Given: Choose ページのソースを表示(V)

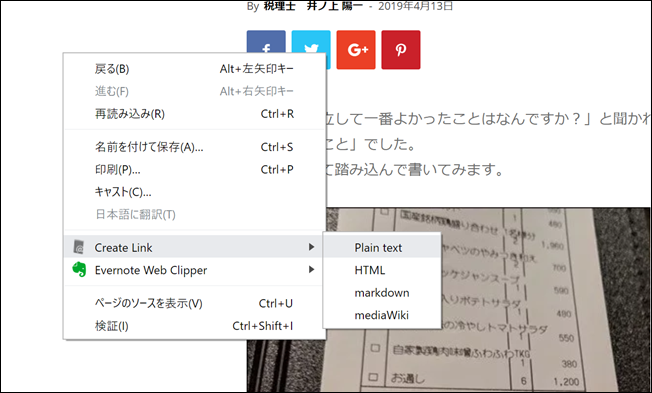Looking at the screenshot, I should [x=194, y=303].
